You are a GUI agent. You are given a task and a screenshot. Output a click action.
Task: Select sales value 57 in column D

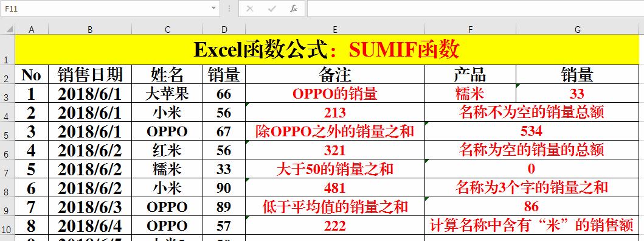point(224,225)
